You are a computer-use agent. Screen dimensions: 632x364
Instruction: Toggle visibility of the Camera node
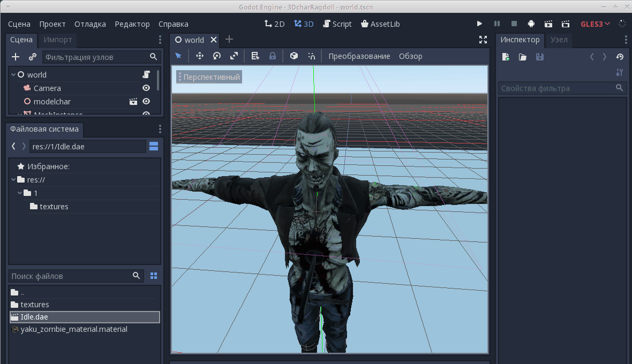pyautogui.click(x=146, y=88)
